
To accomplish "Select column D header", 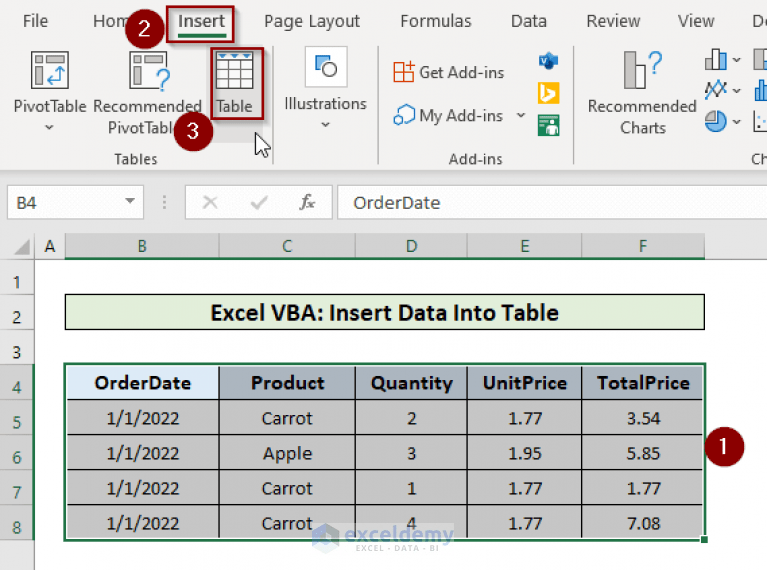I will (x=411, y=246).
